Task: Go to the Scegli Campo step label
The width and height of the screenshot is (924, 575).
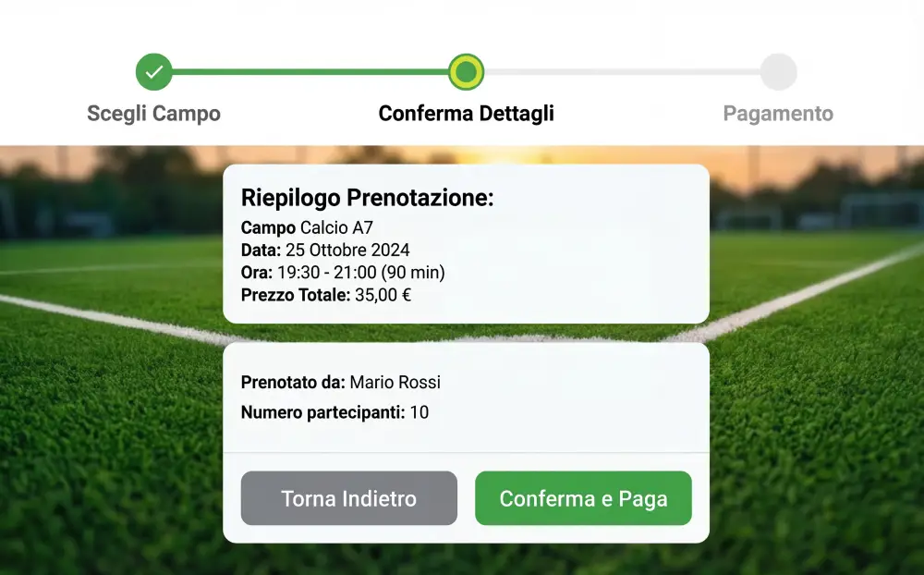Action: (153, 114)
